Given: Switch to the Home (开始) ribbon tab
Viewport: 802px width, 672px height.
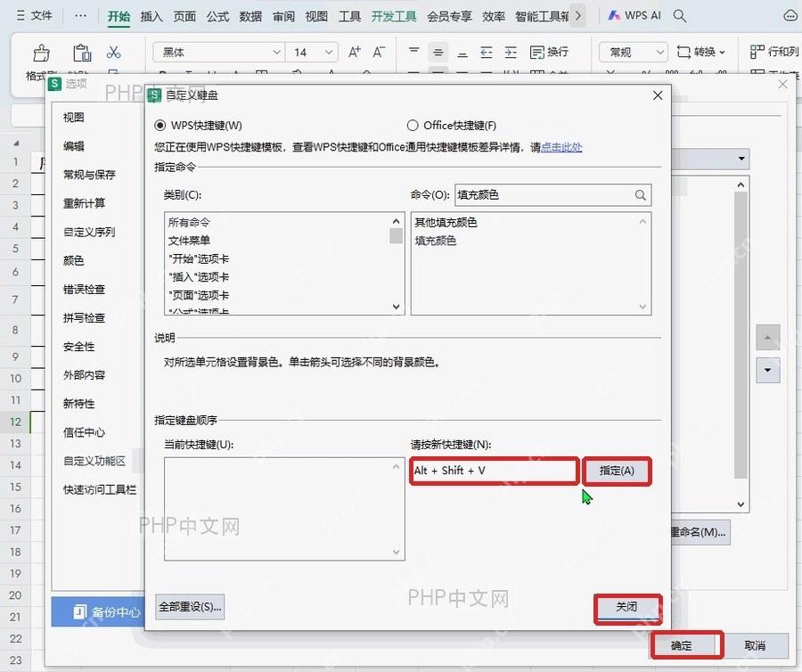Looking at the screenshot, I should point(119,17).
